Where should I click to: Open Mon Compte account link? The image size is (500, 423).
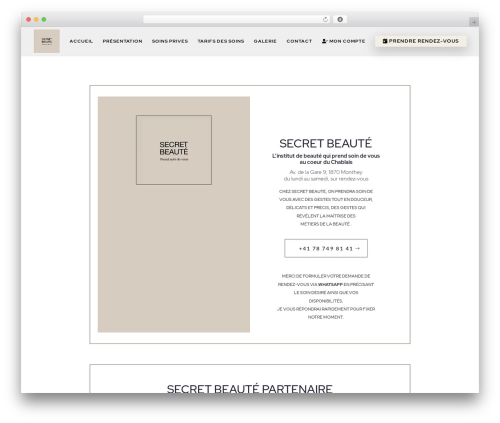point(343,41)
